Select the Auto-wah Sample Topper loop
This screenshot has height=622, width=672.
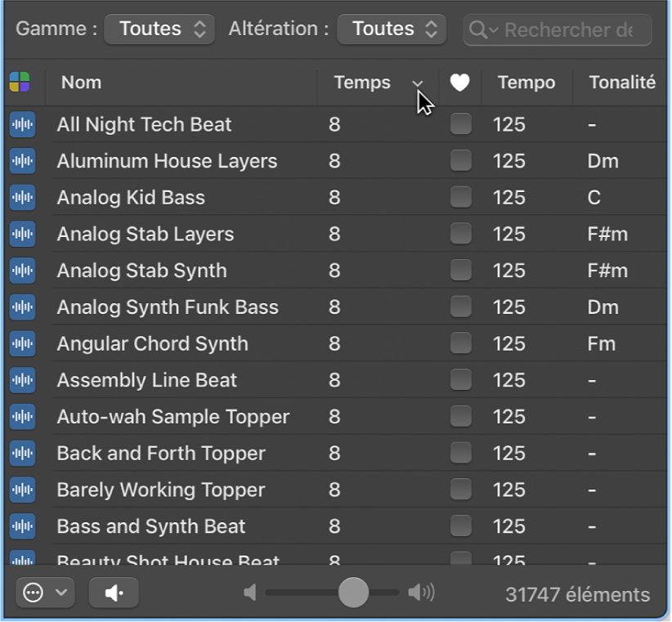(173, 417)
